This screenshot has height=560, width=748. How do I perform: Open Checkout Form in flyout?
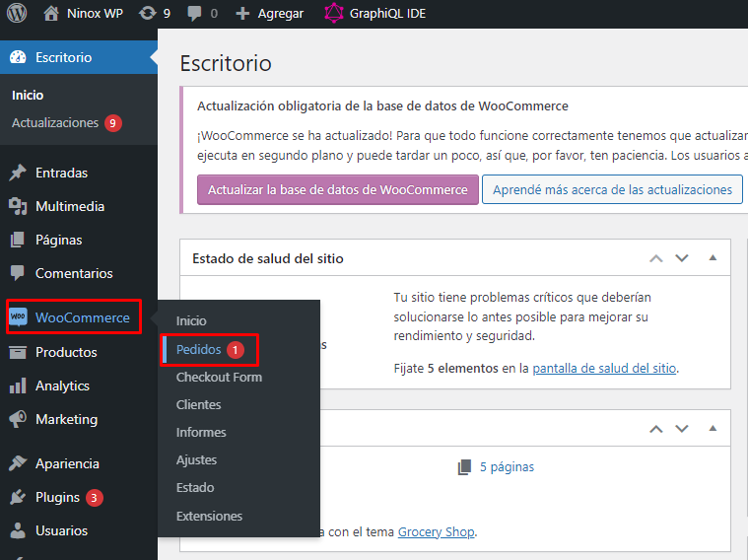219,378
